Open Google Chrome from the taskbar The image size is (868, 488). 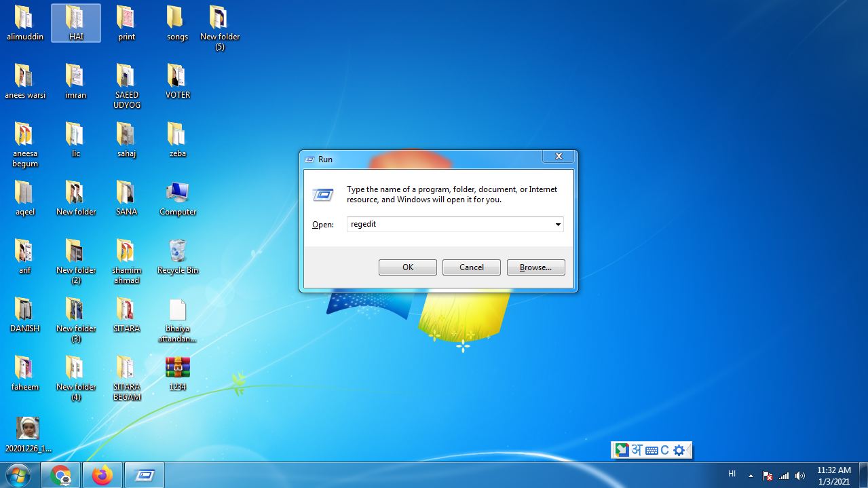pyautogui.click(x=60, y=475)
